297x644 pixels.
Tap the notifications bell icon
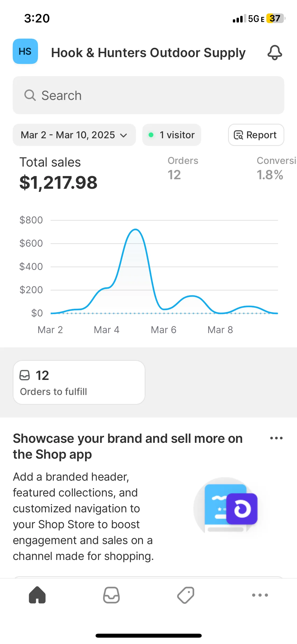point(275,52)
